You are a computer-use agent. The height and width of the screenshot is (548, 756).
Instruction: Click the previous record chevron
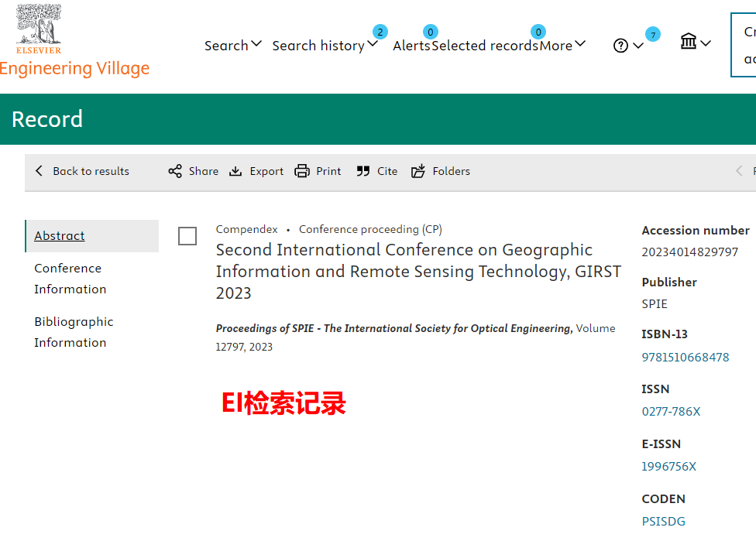739,170
